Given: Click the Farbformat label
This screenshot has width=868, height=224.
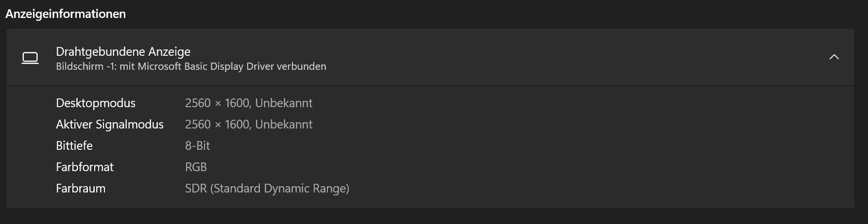Looking at the screenshot, I should 85,167.
